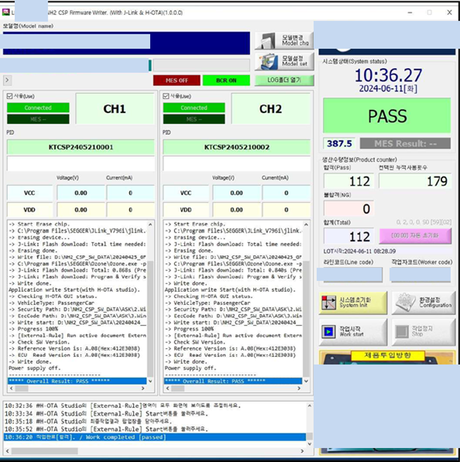Click the CH2 channel label

pyautogui.click(x=271, y=109)
